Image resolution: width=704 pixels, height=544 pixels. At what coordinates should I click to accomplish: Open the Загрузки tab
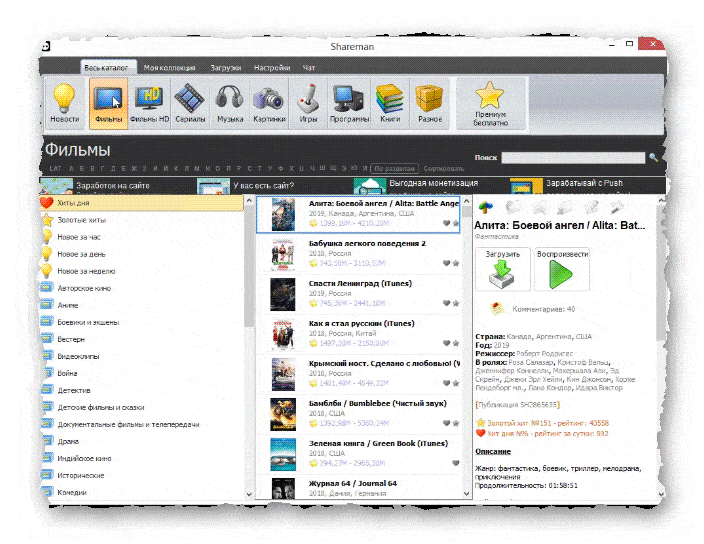226,68
